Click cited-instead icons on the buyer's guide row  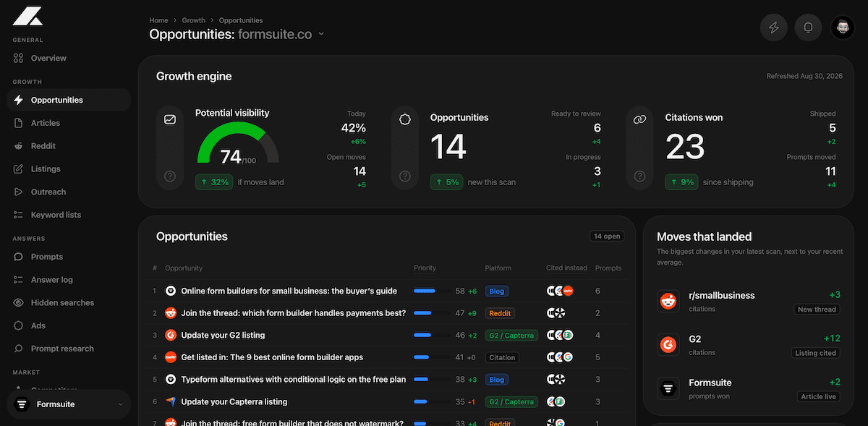tap(560, 291)
